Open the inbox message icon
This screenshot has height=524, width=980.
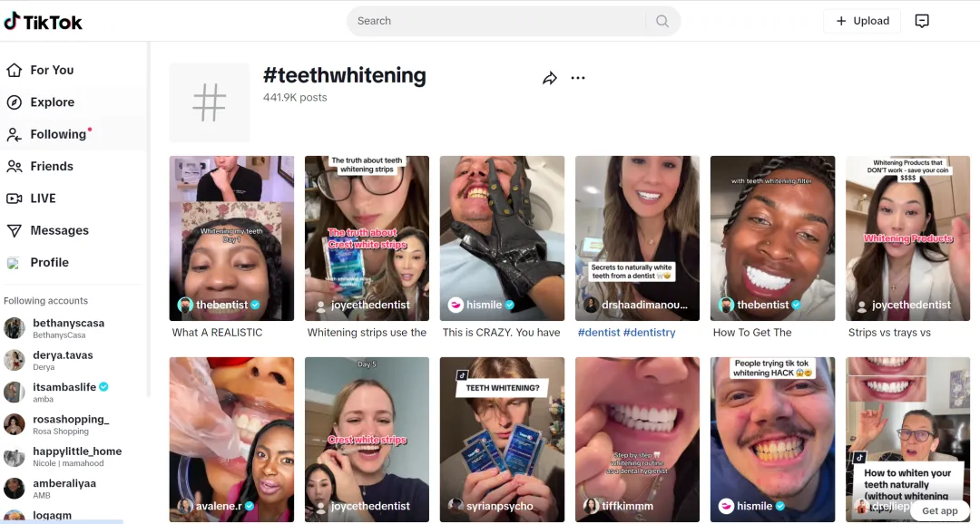[x=922, y=21]
